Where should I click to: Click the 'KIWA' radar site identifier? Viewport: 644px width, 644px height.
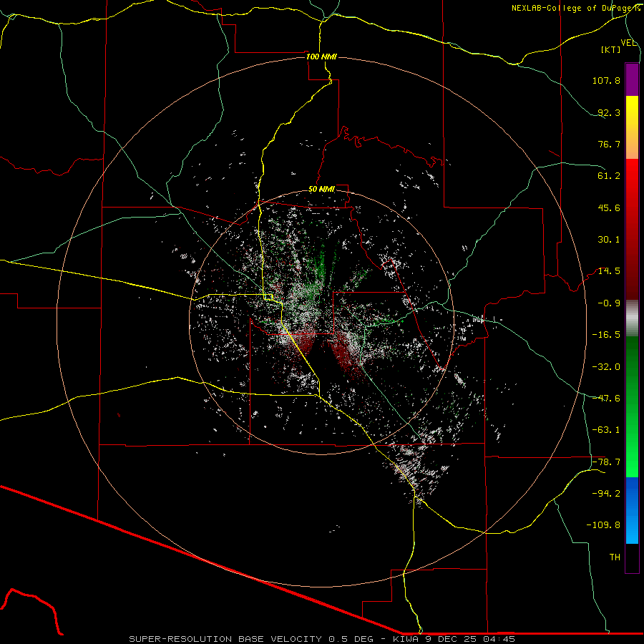pos(407,639)
